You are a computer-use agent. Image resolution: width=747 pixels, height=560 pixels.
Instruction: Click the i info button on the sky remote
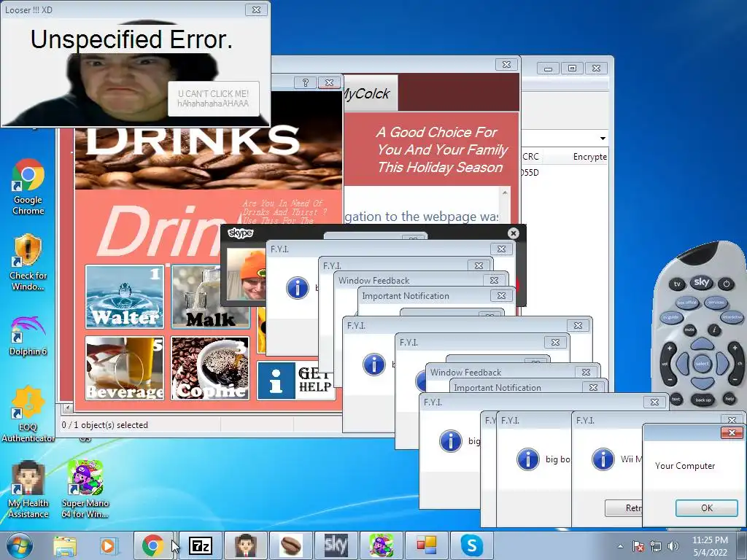coord(713,330)
